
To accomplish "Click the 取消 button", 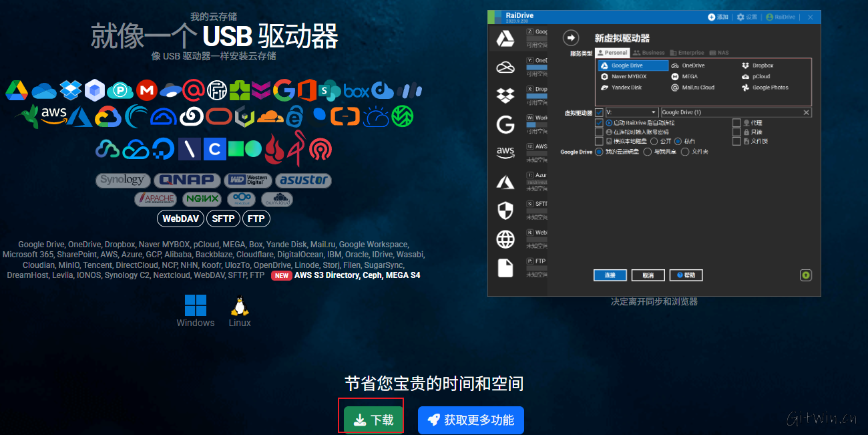I will [x=648, y=275].
